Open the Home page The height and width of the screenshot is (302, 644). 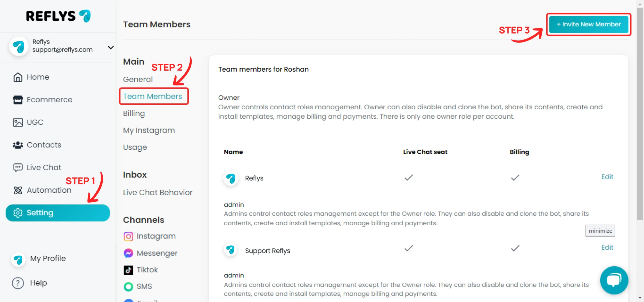(38, 77)
